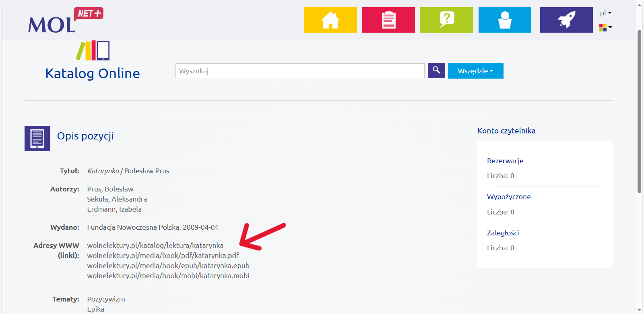Click the publisher Fundacja Nowoczesna Polska text
This screenshot has width=644, height=314.
pos(133,227)
